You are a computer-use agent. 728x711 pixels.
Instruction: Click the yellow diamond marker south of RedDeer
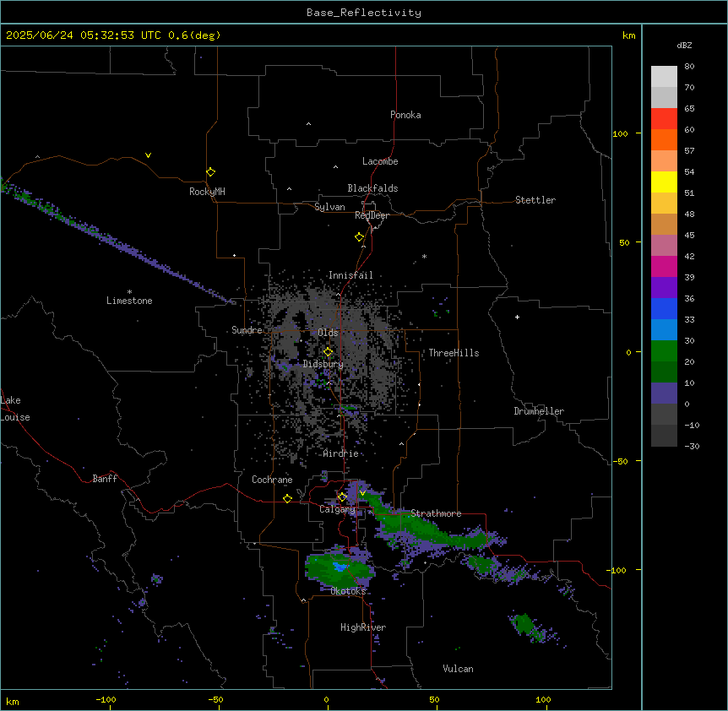coord(359,237)
